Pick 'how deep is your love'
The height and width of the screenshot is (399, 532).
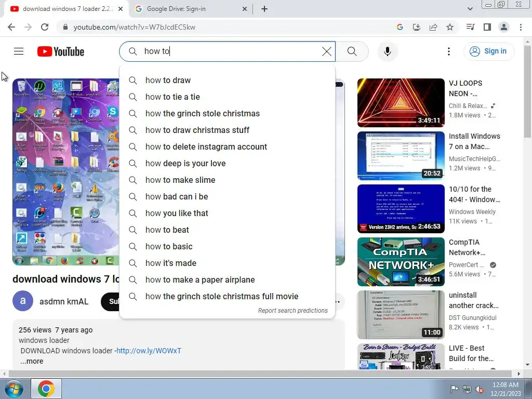[x=228, y=163]
